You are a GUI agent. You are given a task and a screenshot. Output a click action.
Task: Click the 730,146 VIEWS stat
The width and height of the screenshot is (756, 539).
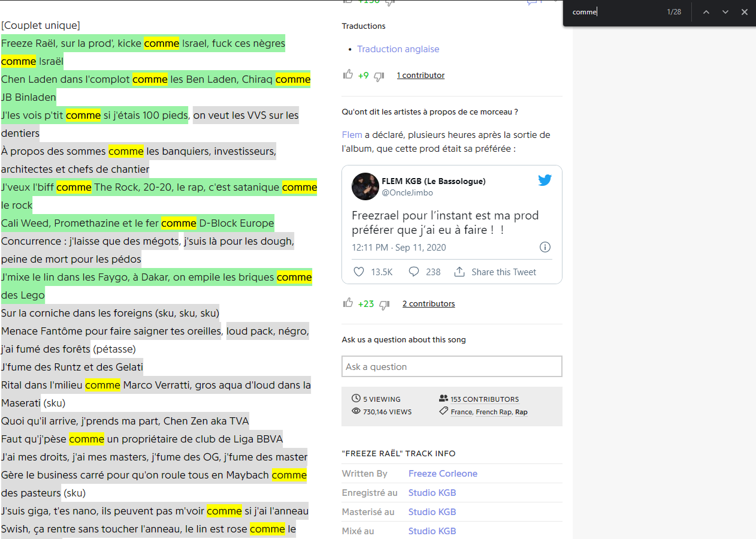pos(382,411)
